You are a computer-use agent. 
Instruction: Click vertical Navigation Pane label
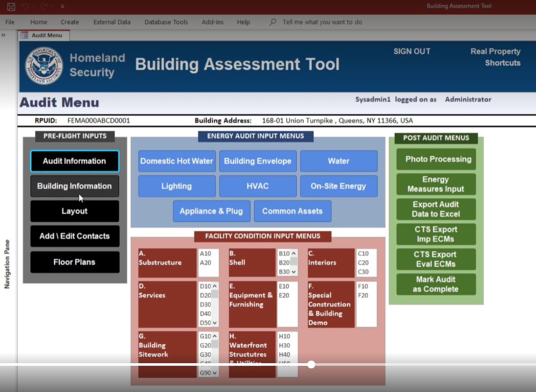[7, 264]
